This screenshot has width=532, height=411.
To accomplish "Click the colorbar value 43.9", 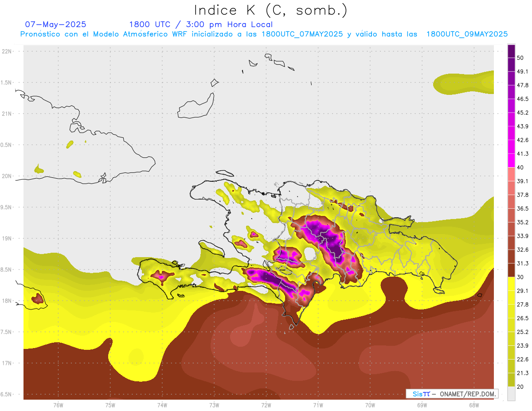I will 522,126.
